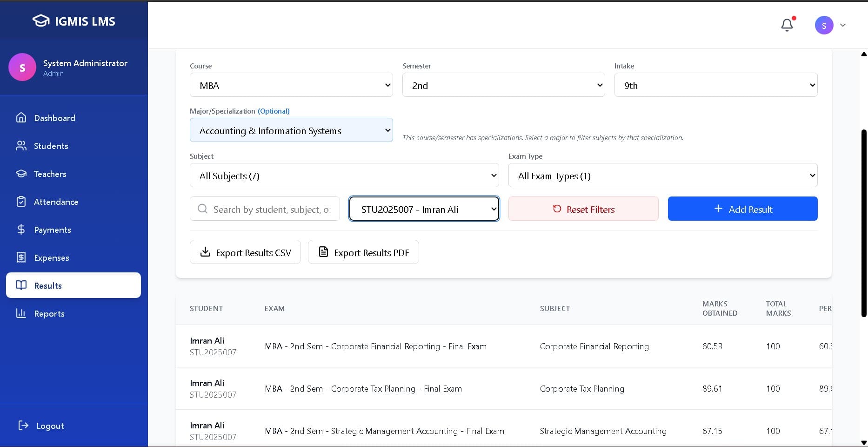Click the IGMIS LMS graduation cap logo
Image resolution: width=868 pixels, height=447 pixels.
(x=41, y=21)
